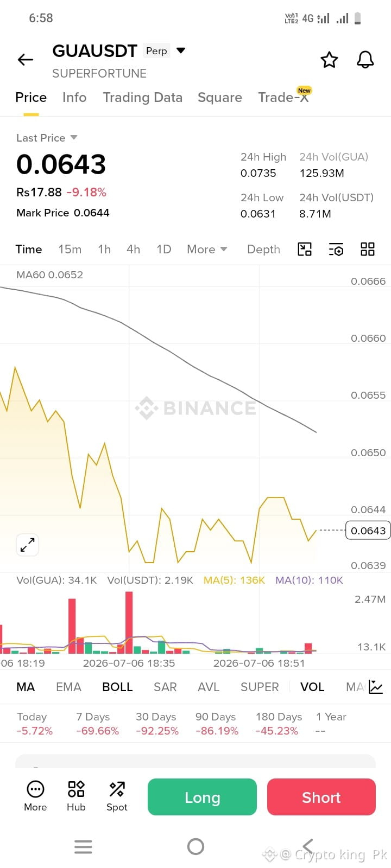Viewport: 391px width, 868px height.
Task: Toggle the BOLL indicator
Action: pos(117,687)
